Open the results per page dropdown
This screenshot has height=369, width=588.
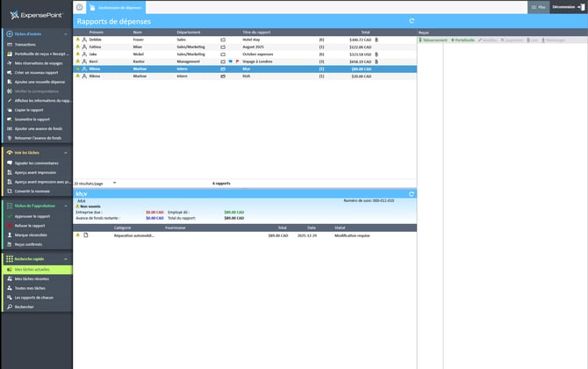tap(115, 183)
